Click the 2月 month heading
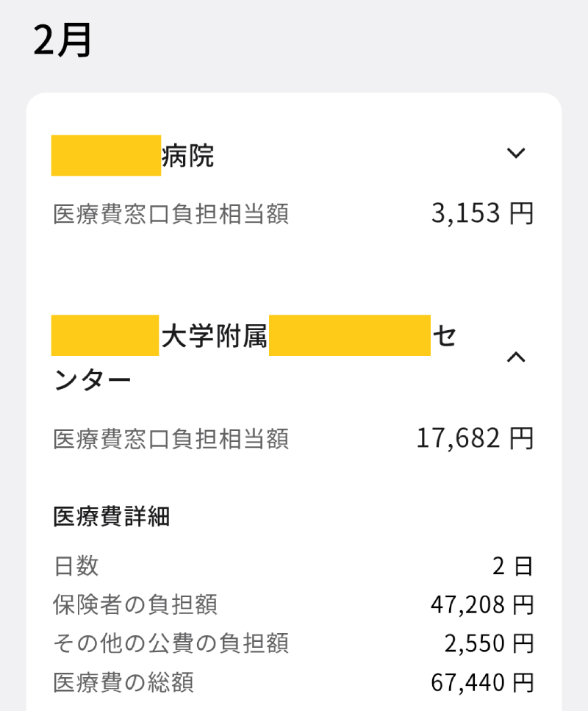 tap(62, 40)
